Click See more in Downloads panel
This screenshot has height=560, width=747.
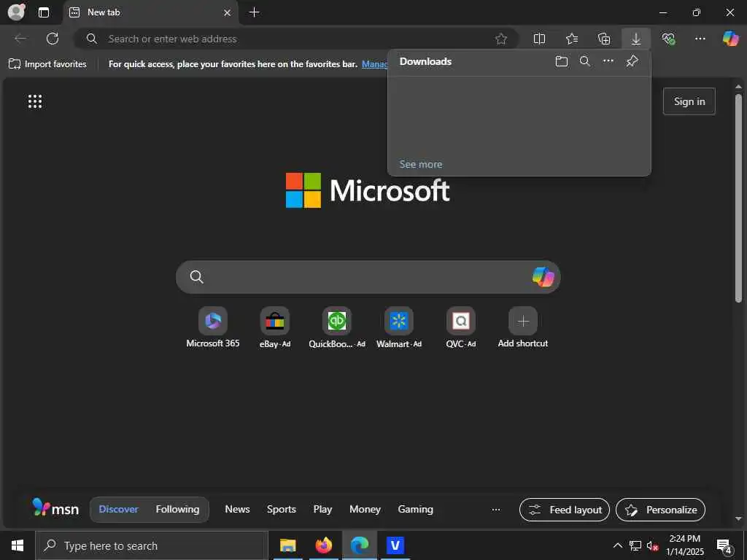pyautogui.click(x=421, y=164)
